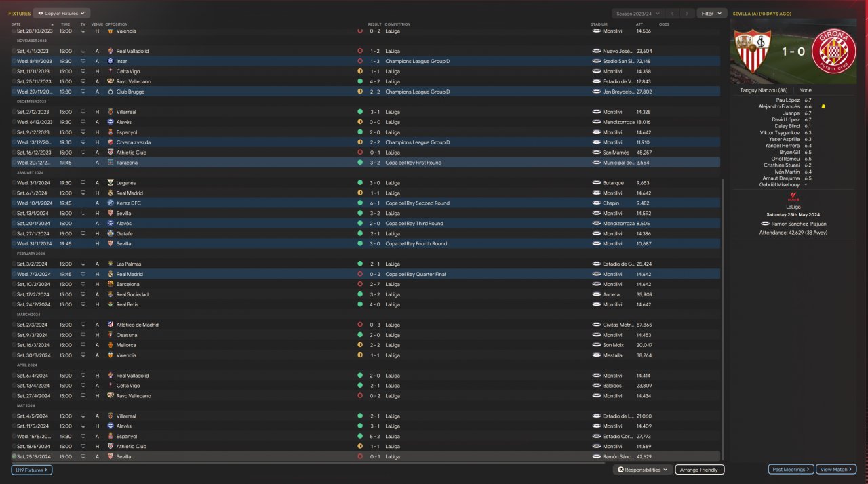Click the Arrange Friendly button

tap(699, 469)
